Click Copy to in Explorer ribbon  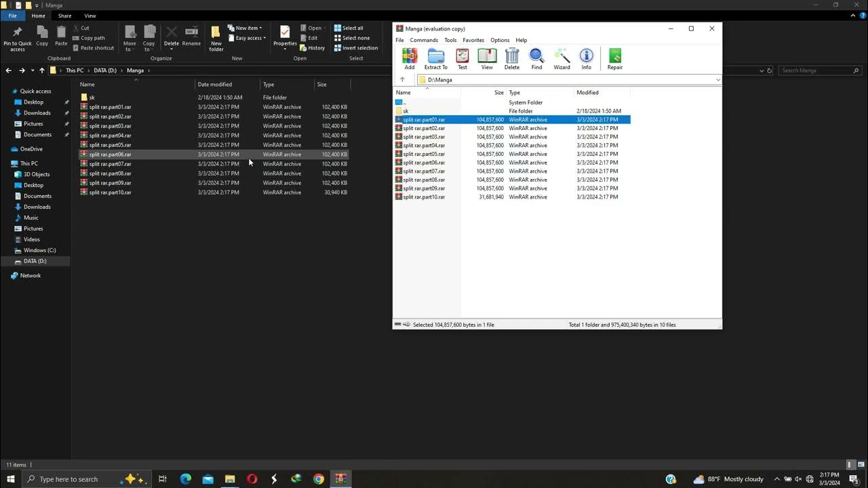click(149, 39)
